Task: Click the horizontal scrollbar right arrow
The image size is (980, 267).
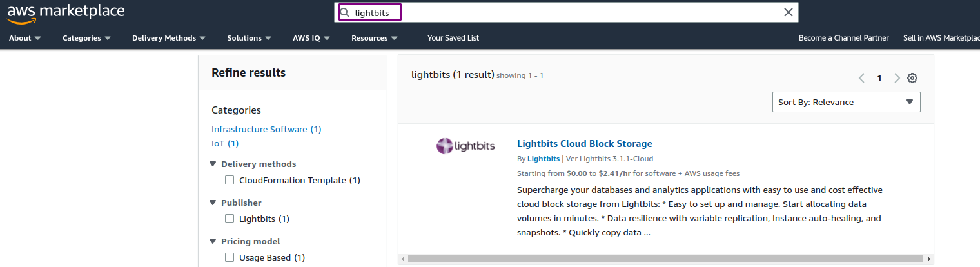Action: click(929, 259)
